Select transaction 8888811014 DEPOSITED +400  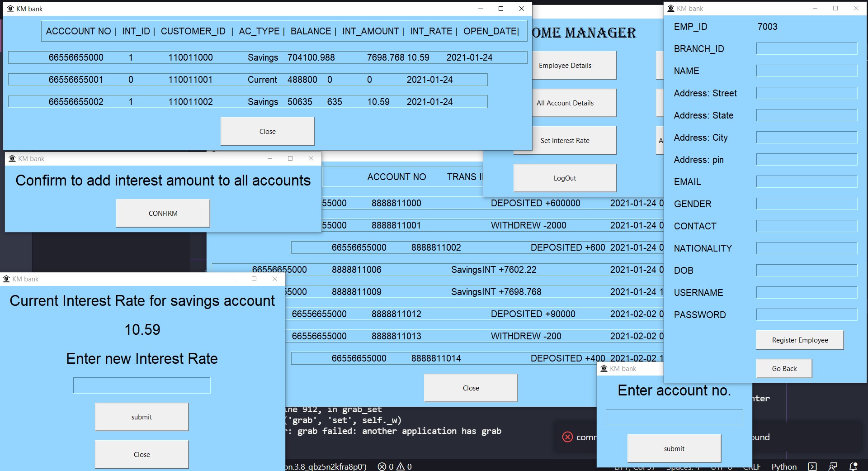[x=477, y=358]
